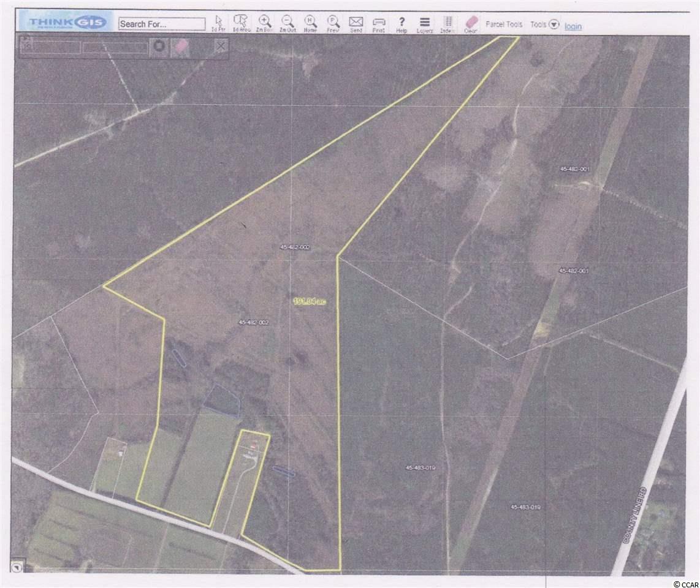The width and height of the screenshot is (700, 588).
Task: Click the upper 45-482-001 parcel label
Action: [574, 169]
